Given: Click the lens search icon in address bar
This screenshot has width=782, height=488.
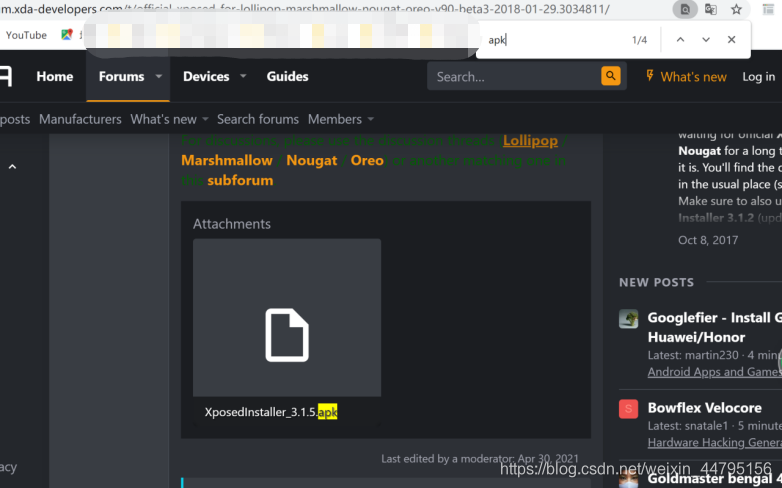Looking at the screenshot, I should click(x=685, y=9).
